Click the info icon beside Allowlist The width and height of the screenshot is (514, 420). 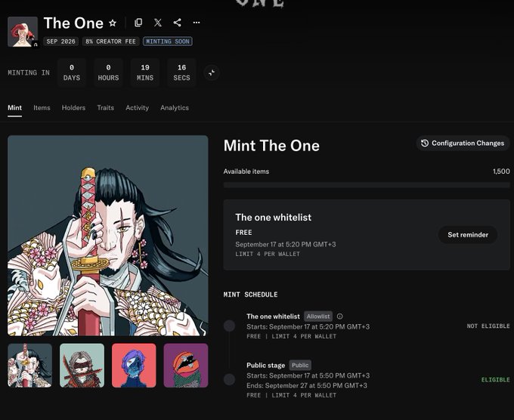(x=340, y=317)
